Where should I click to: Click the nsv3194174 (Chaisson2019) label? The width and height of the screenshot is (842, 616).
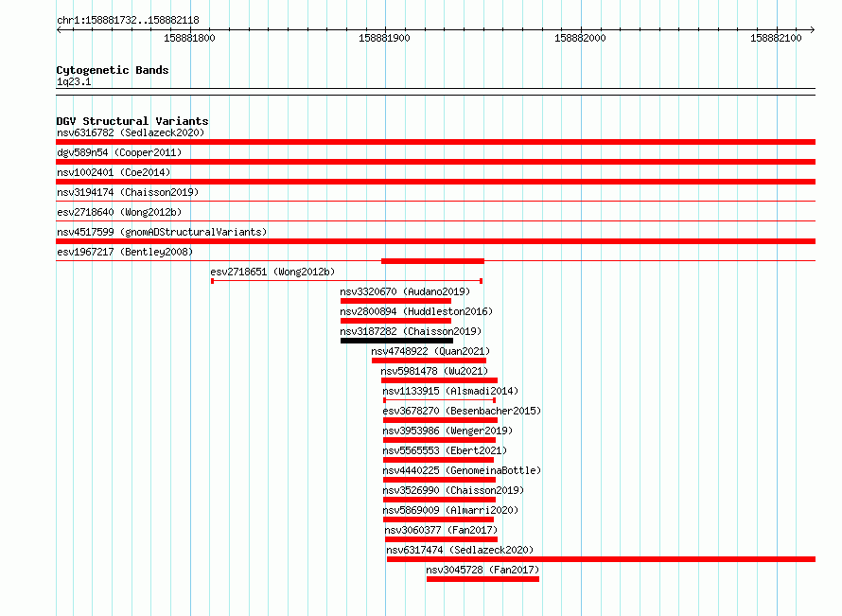pos(128,192)
